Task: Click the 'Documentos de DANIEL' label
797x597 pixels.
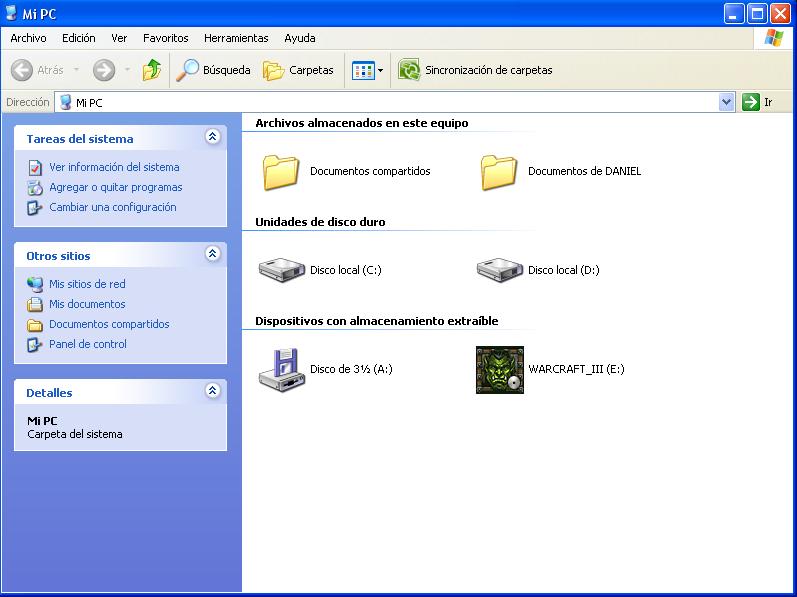Action: click(x=585, y=171)
